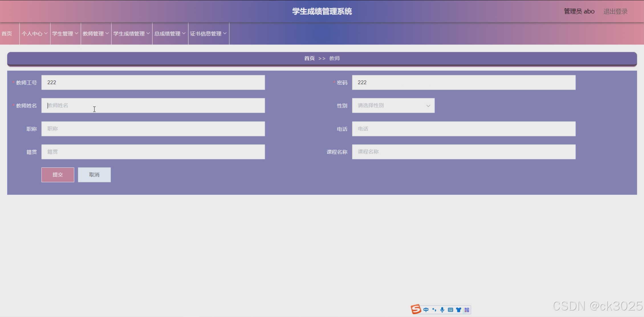Expand the 教师管理 menu

click(x=96, y=34)
